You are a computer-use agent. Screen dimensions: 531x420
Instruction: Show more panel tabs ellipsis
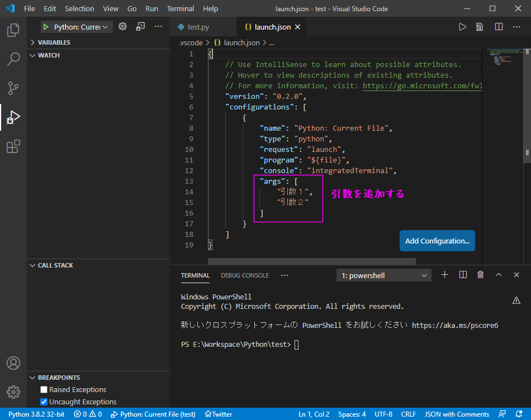tap(285, 275)
